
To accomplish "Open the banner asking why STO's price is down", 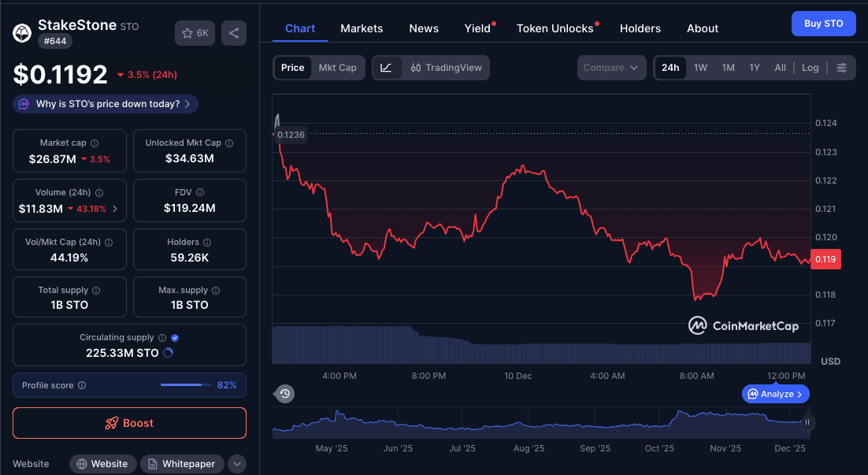I will [105, 103].
